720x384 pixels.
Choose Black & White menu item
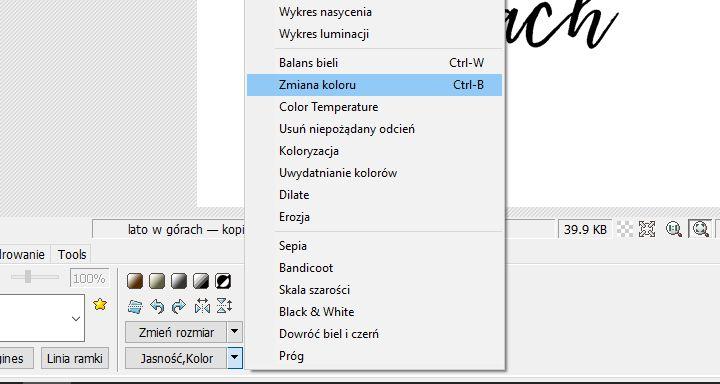tap(375, 312)
